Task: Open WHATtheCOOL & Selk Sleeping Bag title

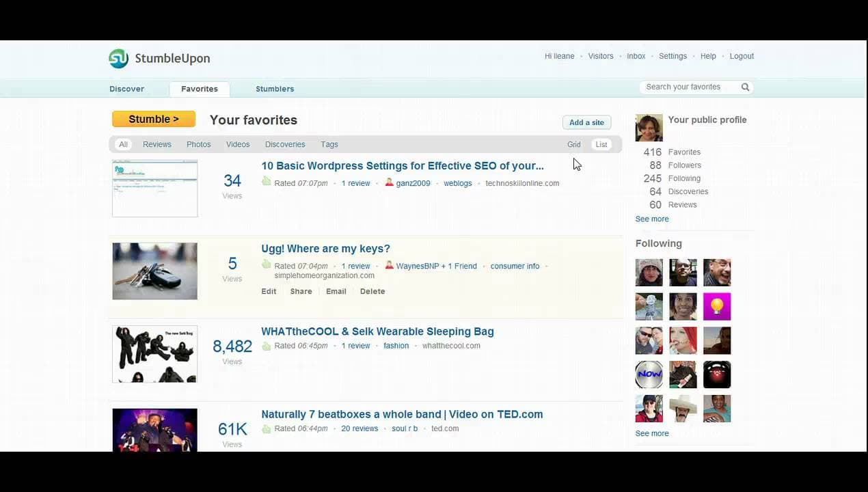Action: 377,331
